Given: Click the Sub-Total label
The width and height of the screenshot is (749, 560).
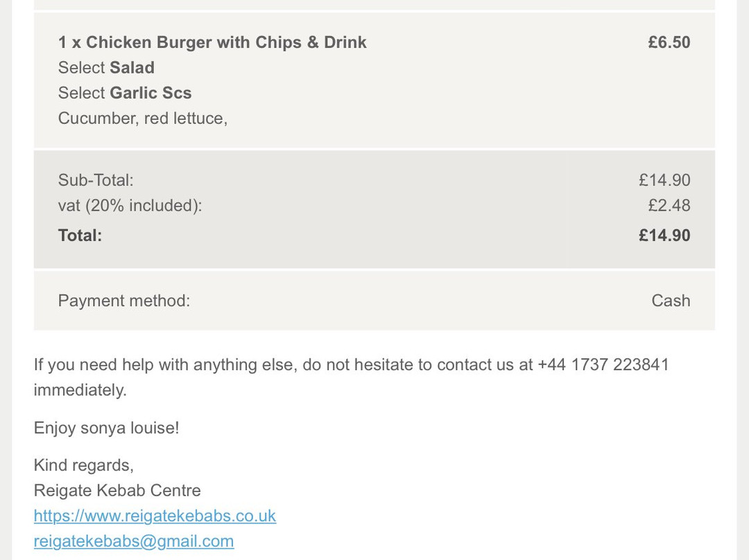Looking at the screenshot, I should coord(96,180).
